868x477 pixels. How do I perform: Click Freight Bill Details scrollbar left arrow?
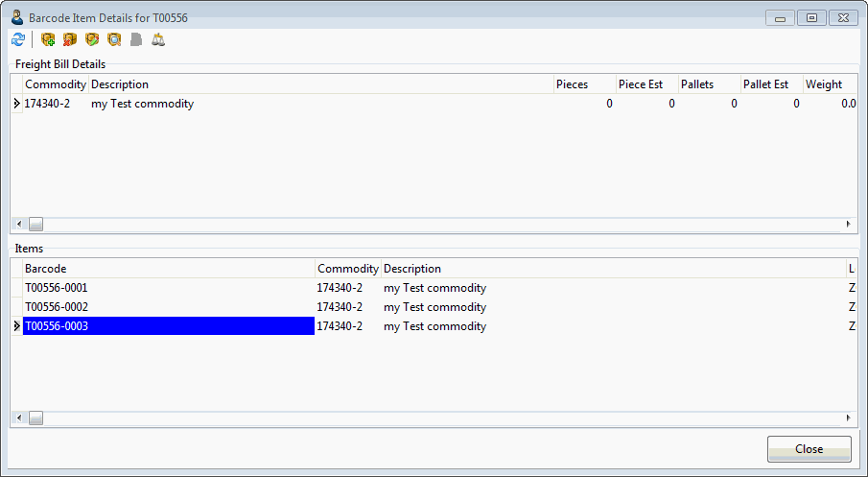[x=19, y=225]
